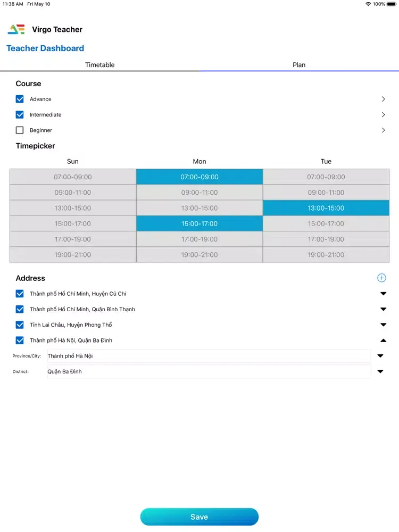Click the Intermediate course label
Image resolution: width=399 pixels, height=532 pixels.
[45, 115]
